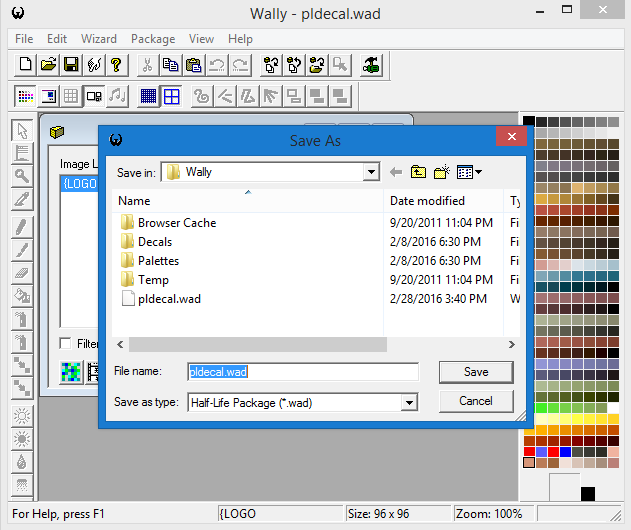Pick the pure blue palette swatch
Viewport: 631px width, 530px height.
(x=565, y=452)
